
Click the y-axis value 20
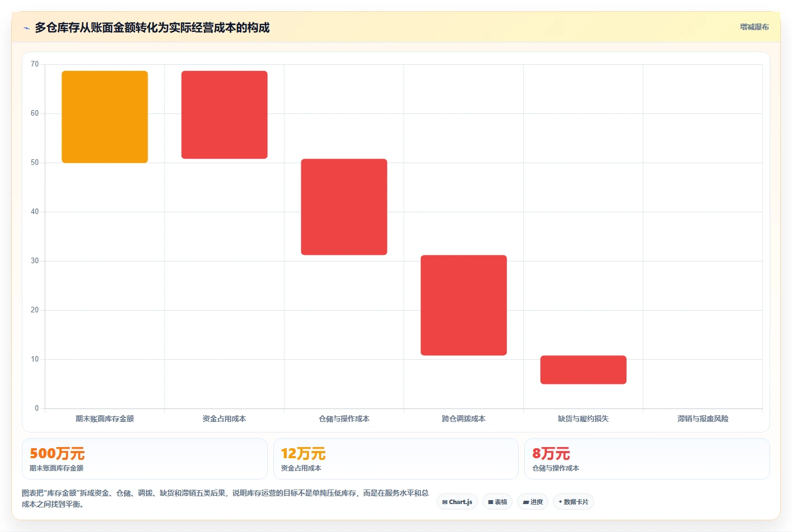[35, 310]
